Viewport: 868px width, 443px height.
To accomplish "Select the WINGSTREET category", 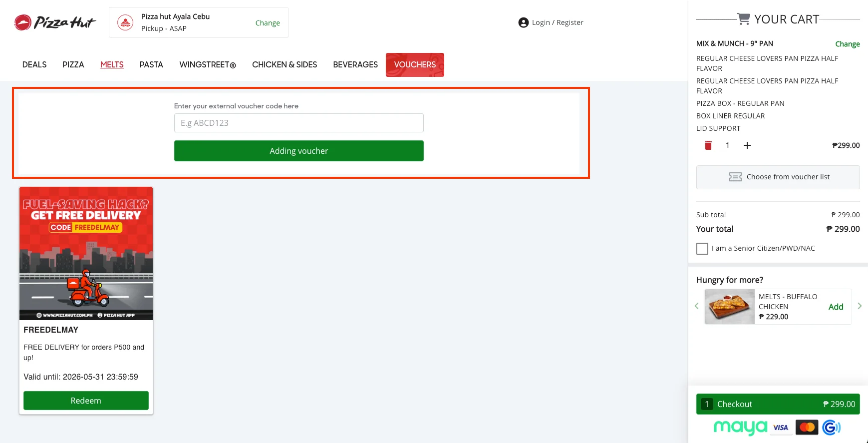I will click(x=208, y=65).
